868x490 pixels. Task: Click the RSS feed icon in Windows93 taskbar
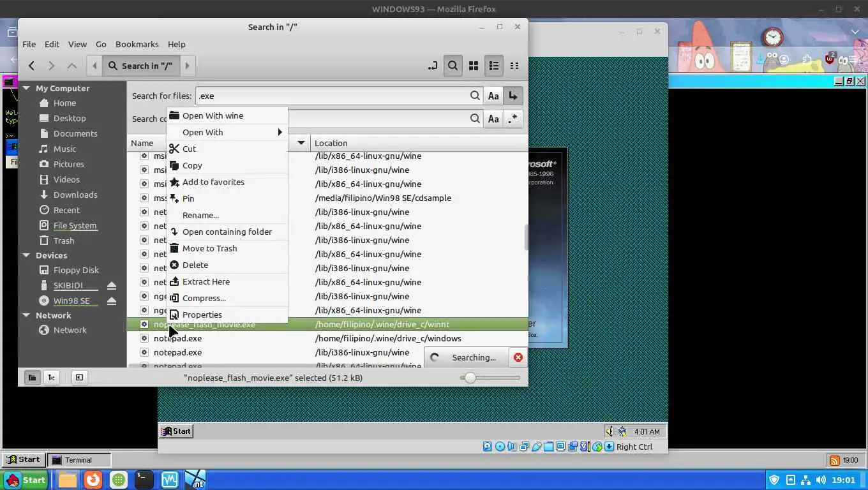834,460
